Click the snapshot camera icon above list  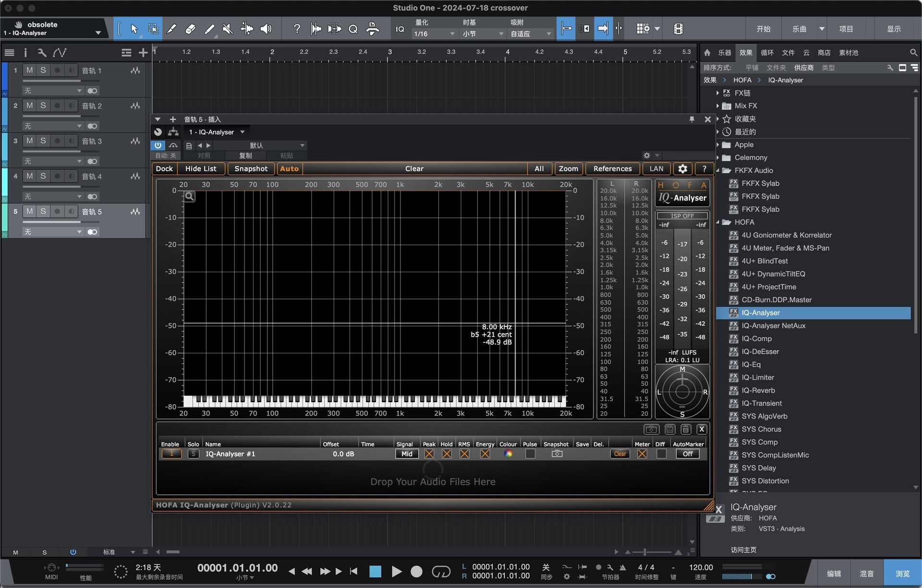tap(651, 429)
